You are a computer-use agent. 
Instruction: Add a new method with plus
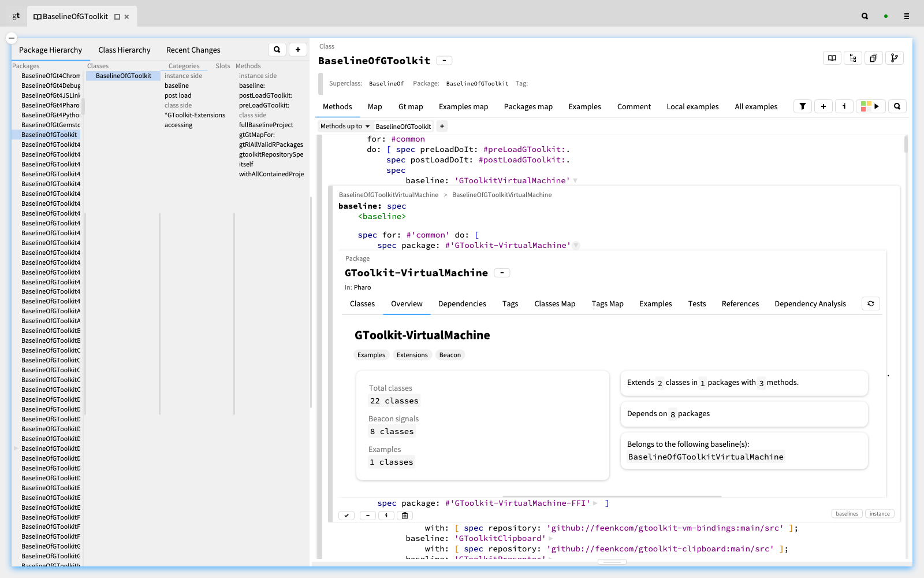point(824,106)
